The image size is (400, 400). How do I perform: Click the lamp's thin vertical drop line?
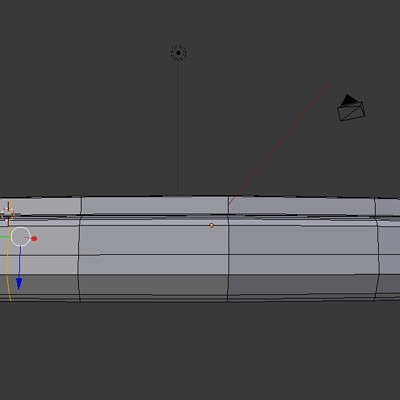(179, 128)
